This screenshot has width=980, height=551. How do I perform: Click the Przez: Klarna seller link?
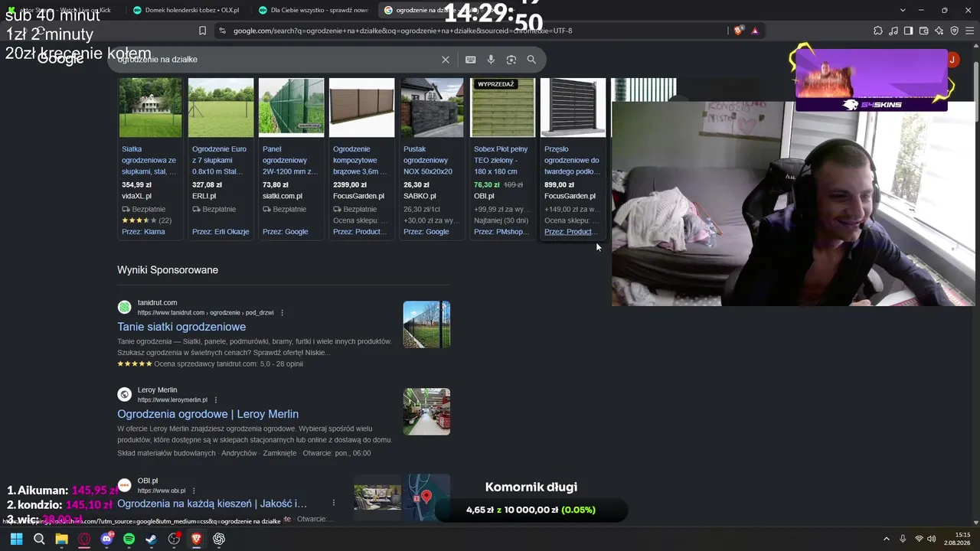(x=143, y=232)
